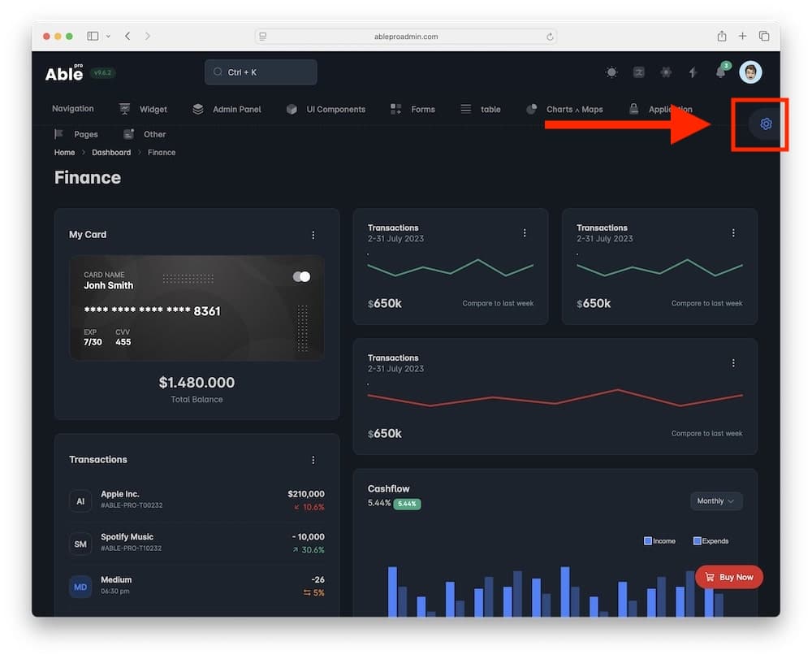Switch theme with the sun icon
Image resolution: width=812 pixels, height=659 pixels.
(x=611, y=72)
